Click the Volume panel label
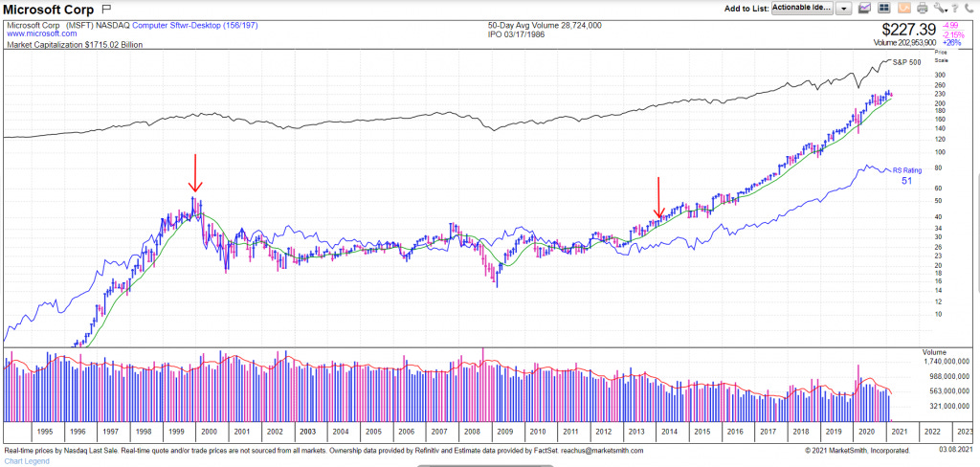This screenshot has width=980, height=467. click(934, 352)
